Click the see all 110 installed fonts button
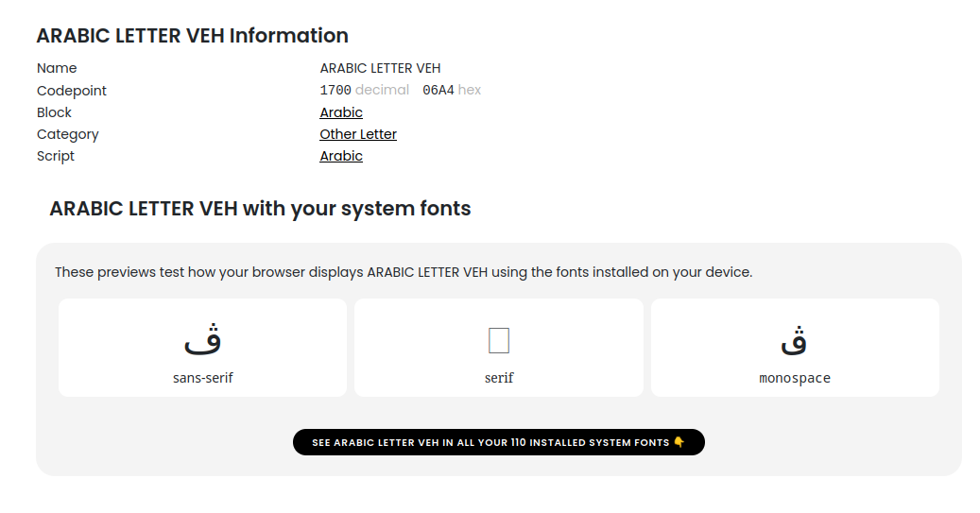980x513 pixels. [x=499, y=442]
